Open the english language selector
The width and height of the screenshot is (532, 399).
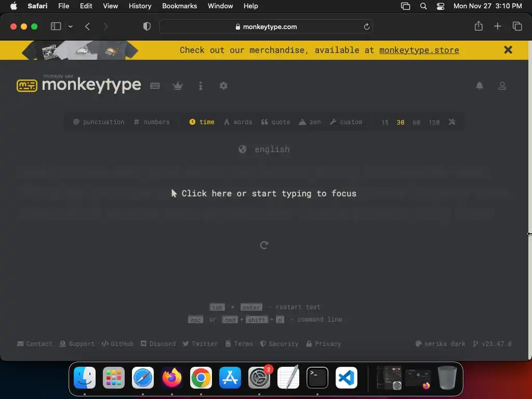264,149
